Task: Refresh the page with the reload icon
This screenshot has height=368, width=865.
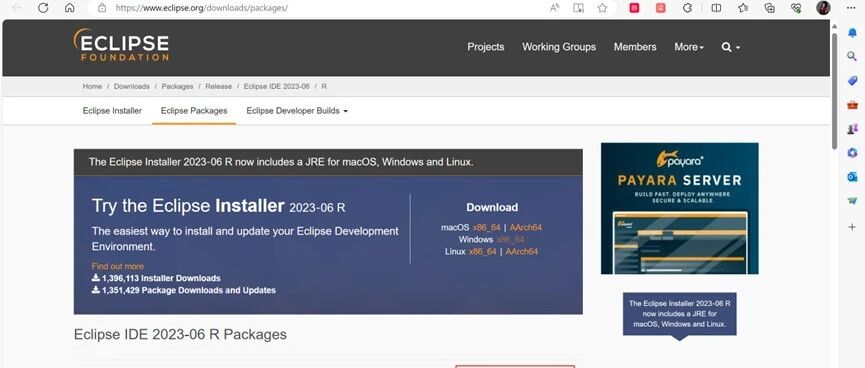Action: (43, 8)
